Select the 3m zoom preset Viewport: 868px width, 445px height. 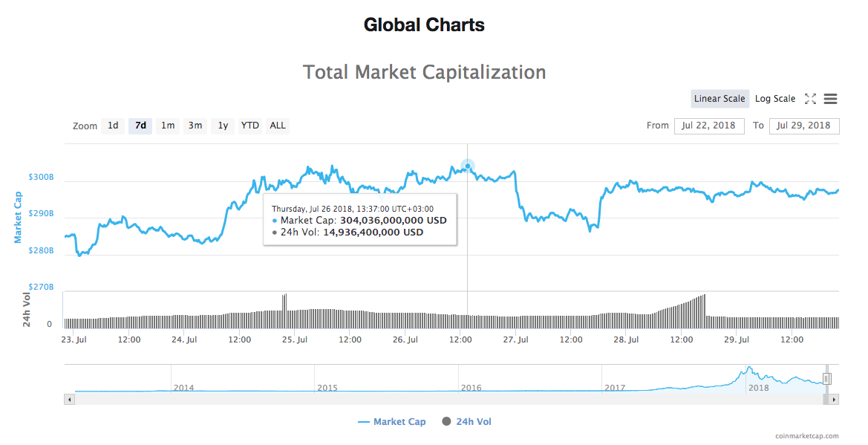pos(195,126)
